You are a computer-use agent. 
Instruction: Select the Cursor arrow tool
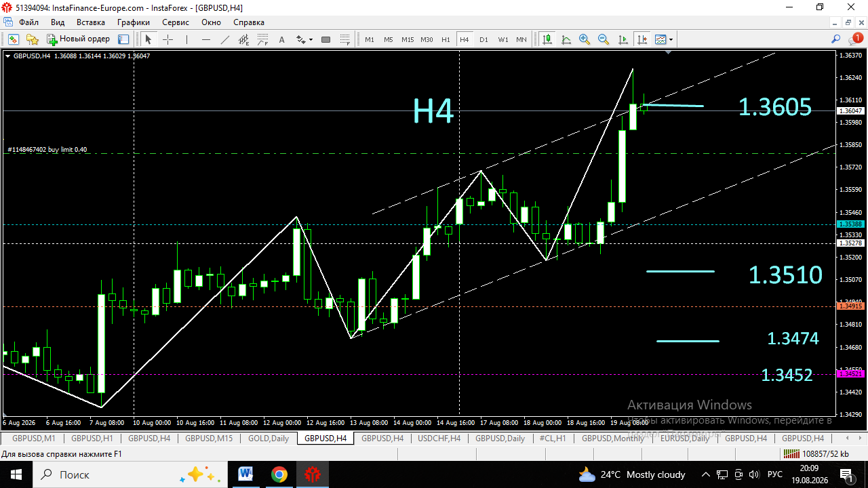pyautogui.click(x=149, y=39)
